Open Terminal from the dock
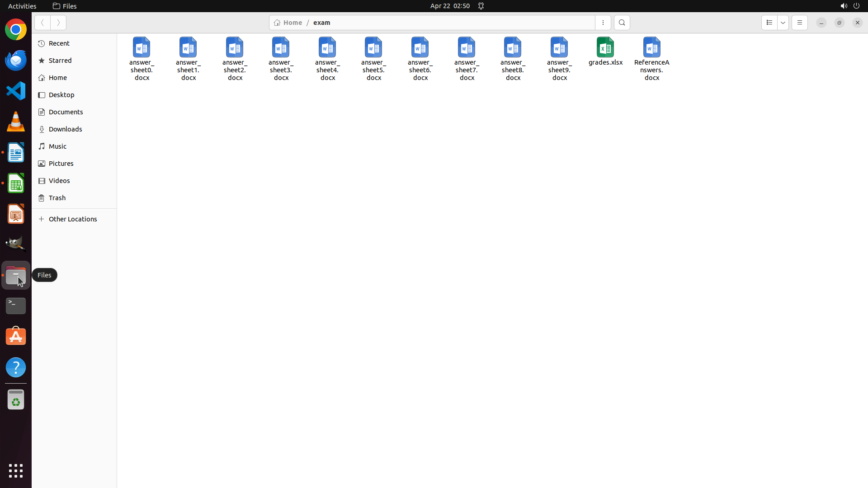 tap(16, 306)
